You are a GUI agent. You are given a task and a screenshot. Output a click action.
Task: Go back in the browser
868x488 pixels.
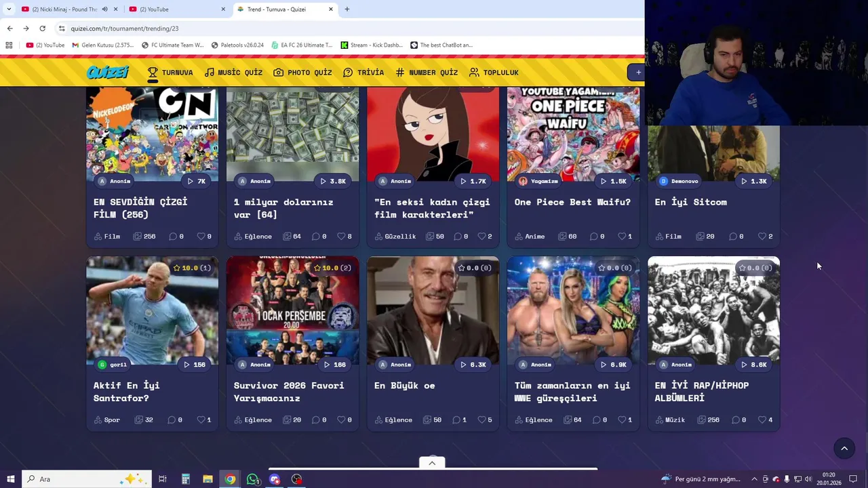[x=9, y=28]
